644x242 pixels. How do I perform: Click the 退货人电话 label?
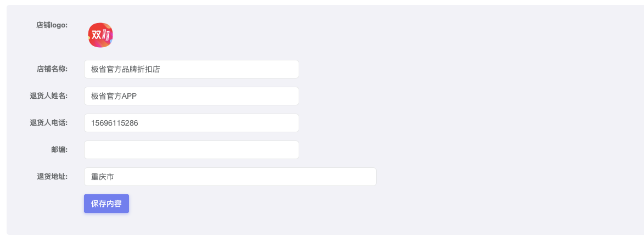[x=48, y=122]
